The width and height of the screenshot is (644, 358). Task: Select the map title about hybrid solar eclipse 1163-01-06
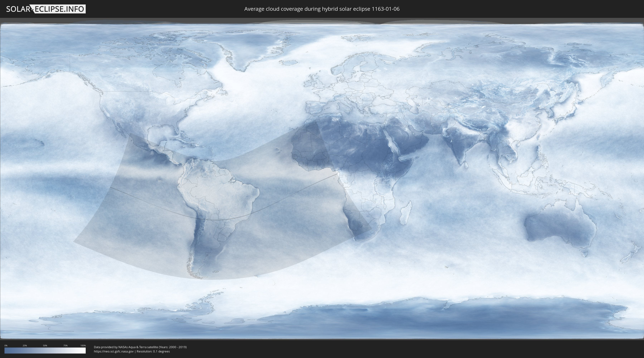pos(322,9)
